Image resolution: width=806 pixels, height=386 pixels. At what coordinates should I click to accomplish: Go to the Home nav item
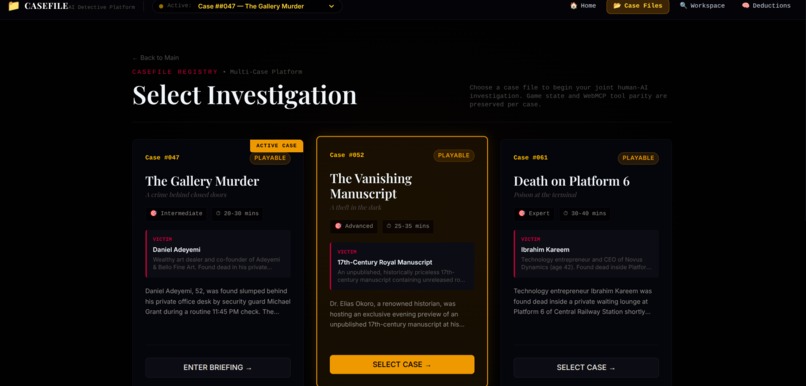pos(583,6)
